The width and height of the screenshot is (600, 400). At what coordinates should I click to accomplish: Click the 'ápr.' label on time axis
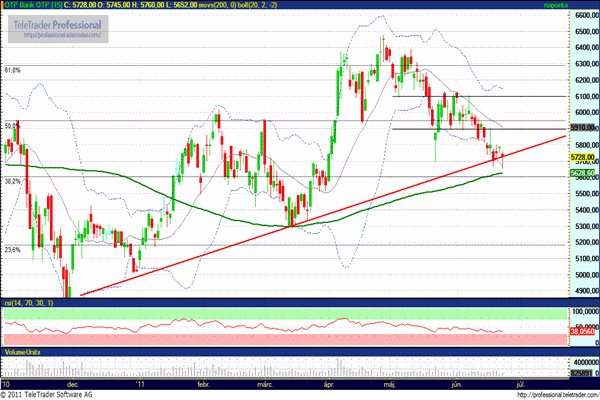[x=330, y=383]
